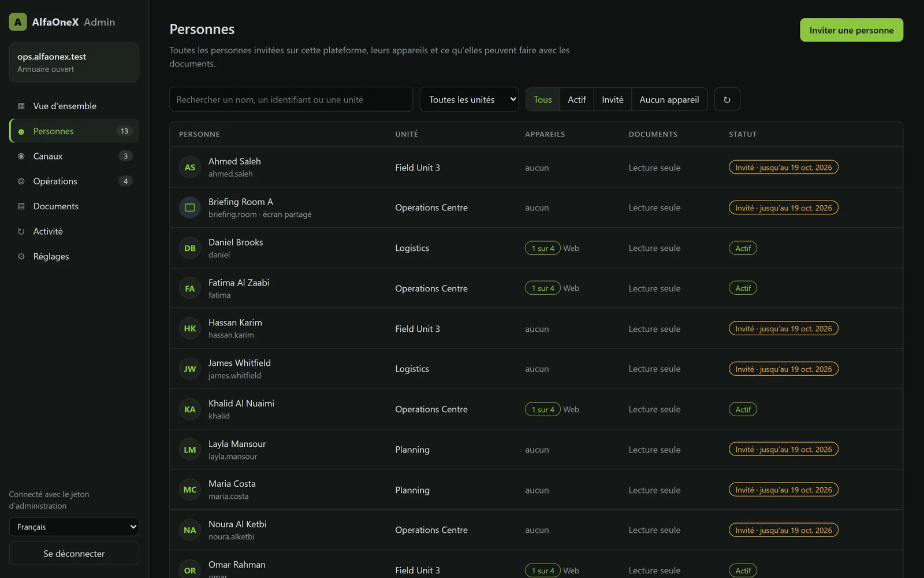Viewport: 924px width, 578px height.
Task: Click Khalid Al Nuaimi's 1 sur 4 badge
Action: (x=543, y=409)
